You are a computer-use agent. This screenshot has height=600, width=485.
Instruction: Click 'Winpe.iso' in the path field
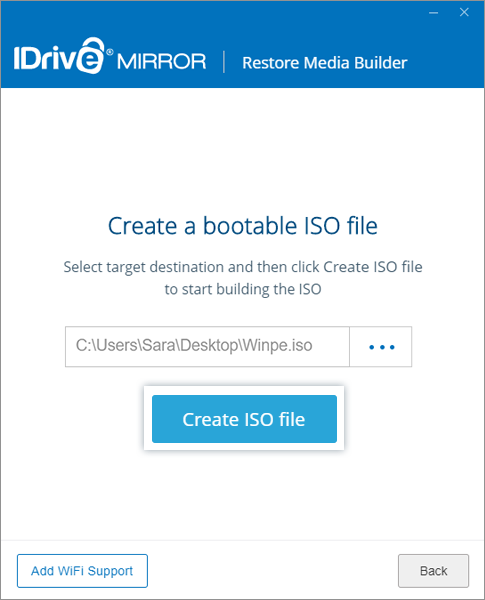pyautogui.click(x=278, y=346)
